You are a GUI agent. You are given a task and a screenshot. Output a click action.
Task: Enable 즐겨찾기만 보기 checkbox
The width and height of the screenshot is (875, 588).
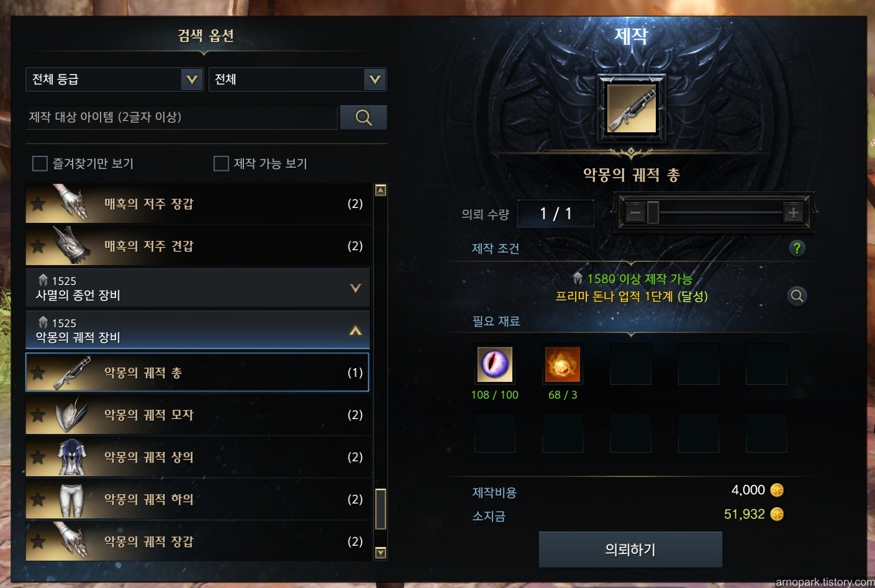coord(40,163)
